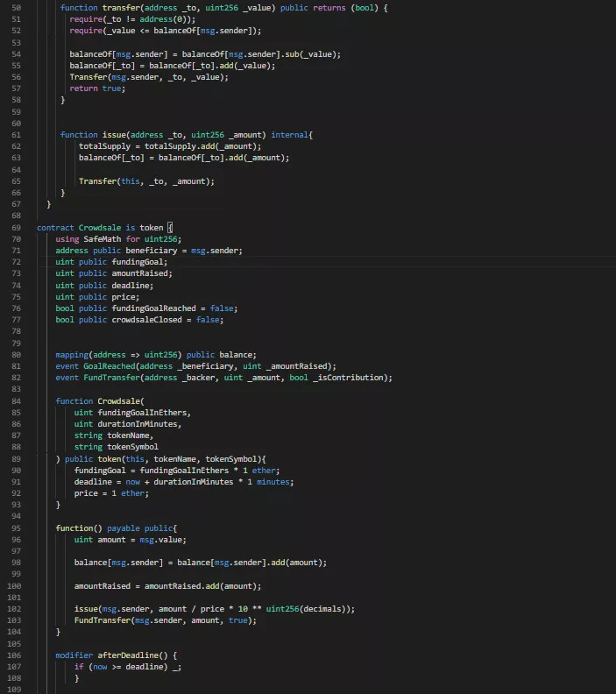Click 'string tokenSymbol' parameter on line 88
This screenshot has height=694, width=616.
116,447
